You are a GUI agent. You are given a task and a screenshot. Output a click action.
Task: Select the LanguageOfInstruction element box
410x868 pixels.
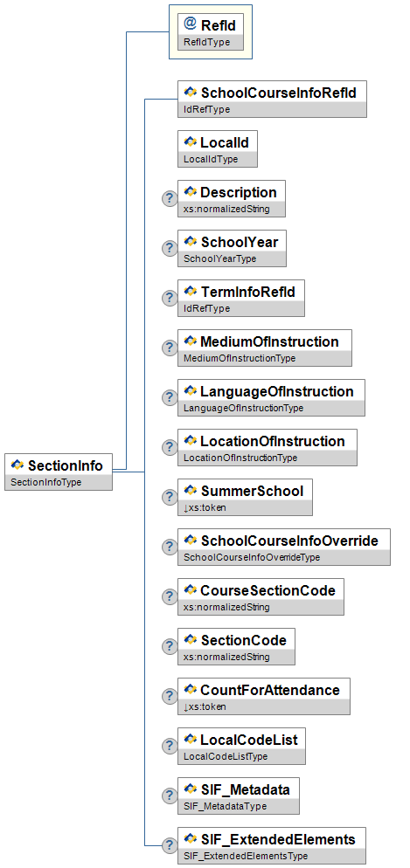coord(272,397)
